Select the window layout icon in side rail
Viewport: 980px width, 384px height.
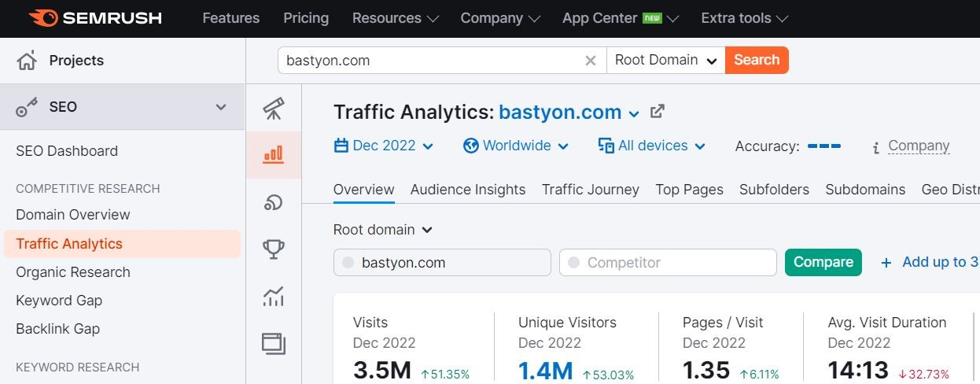click(273, 343)
